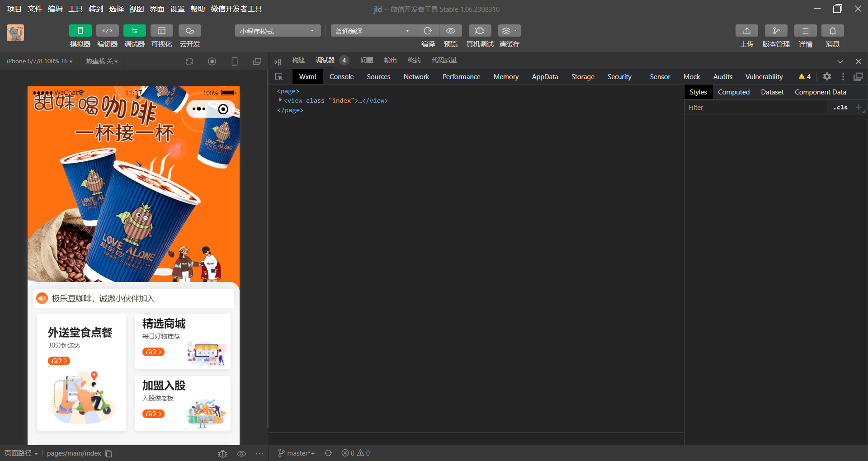This screenshot has width=868, height=461.
Task: Click the upload icon
Action: pos(747,31)
